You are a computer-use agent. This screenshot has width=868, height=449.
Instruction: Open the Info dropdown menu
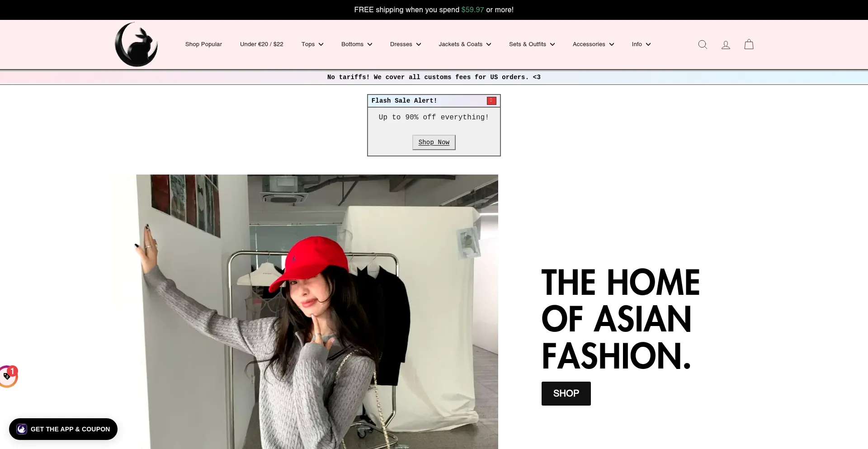(x=641, y=44)
